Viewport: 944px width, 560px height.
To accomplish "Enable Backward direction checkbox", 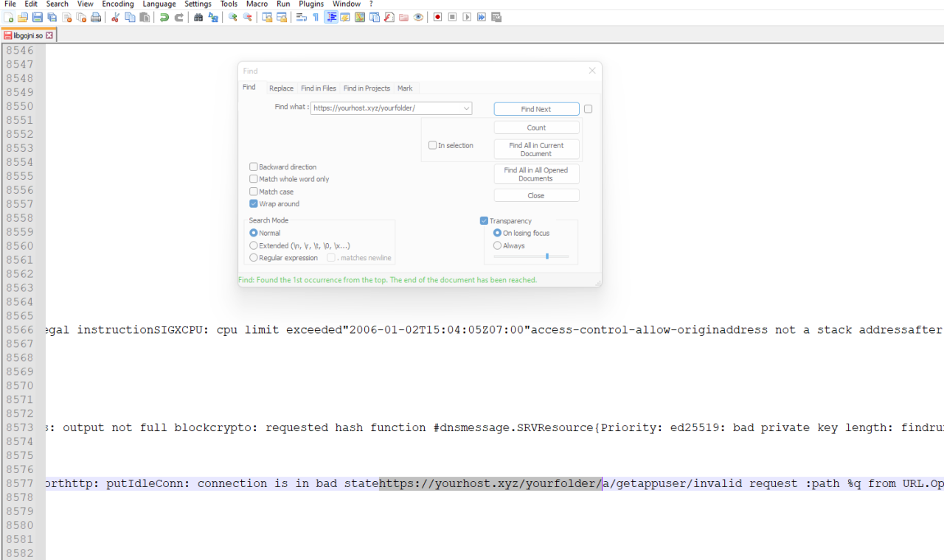I will click(254, 167).
